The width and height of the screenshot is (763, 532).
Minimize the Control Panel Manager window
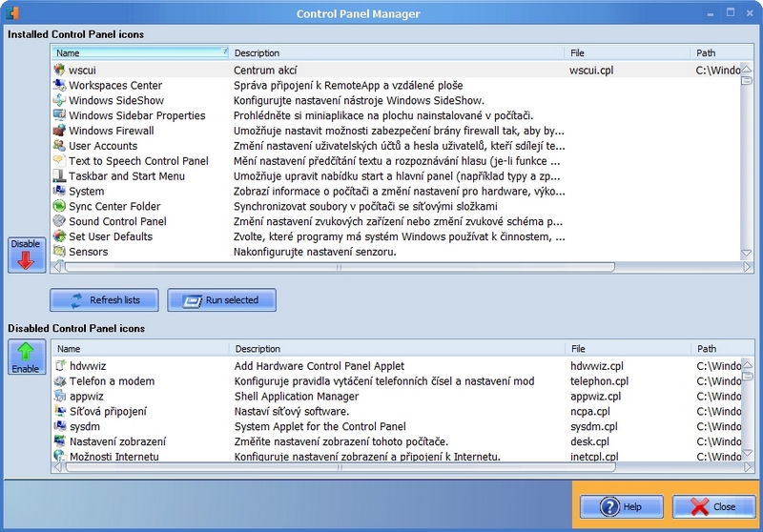coord(711,13)
